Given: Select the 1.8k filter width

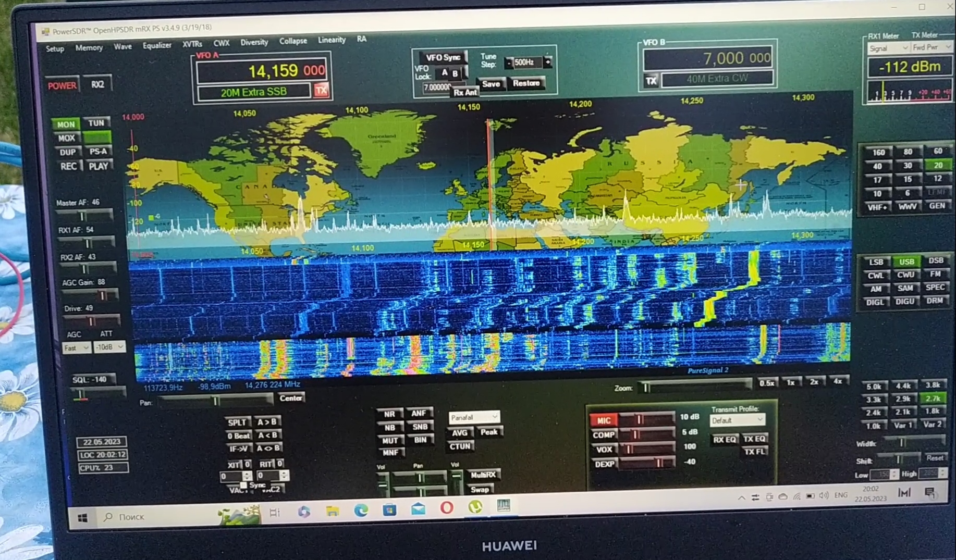Looking at the screenshot, I should click(x=933, y=412).
